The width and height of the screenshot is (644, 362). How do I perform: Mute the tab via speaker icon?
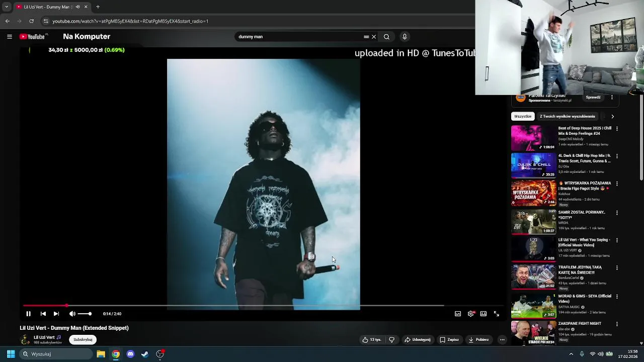coord(77,7)
